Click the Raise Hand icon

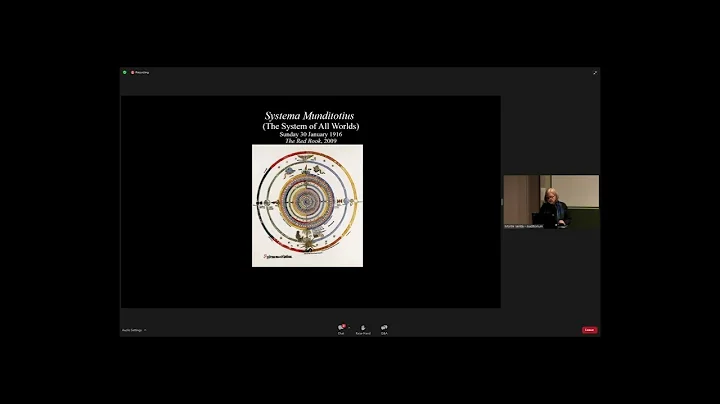[x=363, y=329]
